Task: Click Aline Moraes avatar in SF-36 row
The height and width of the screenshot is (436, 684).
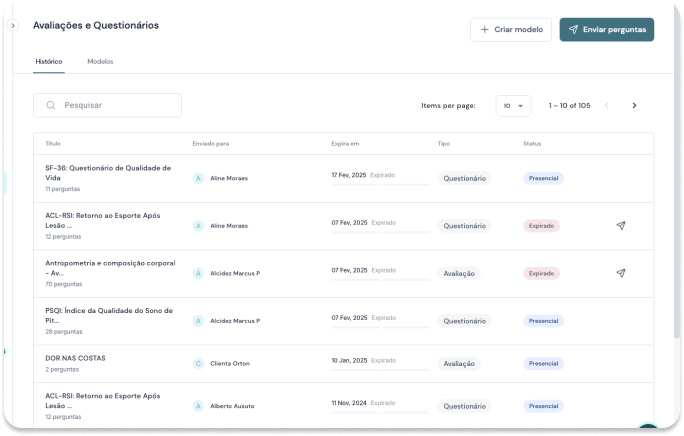Action: (x=198, y=178)
